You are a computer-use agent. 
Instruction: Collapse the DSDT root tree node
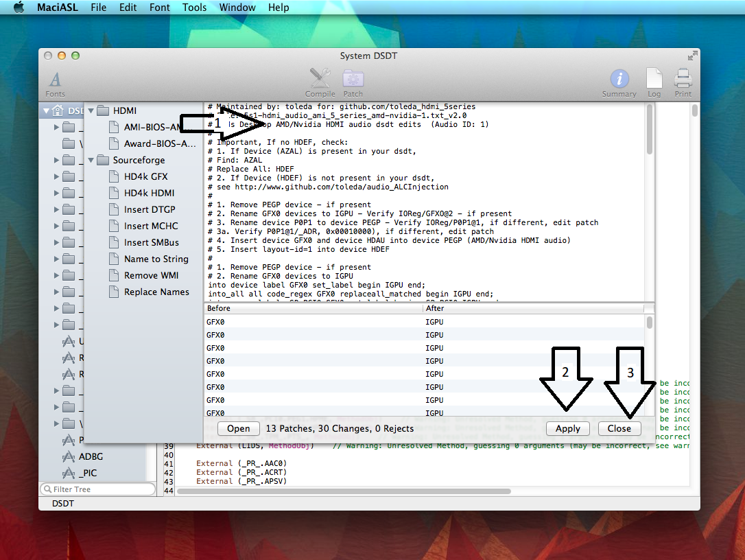(x=47, y=110)
